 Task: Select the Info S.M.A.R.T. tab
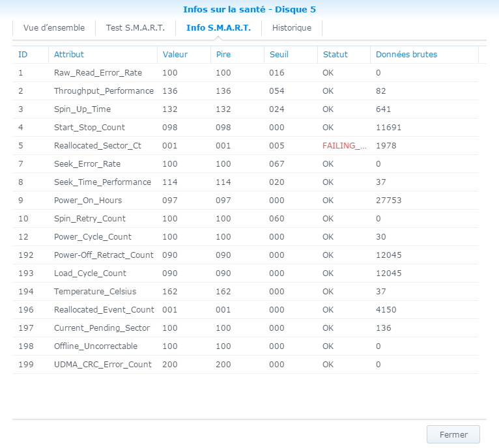point(218,28)
